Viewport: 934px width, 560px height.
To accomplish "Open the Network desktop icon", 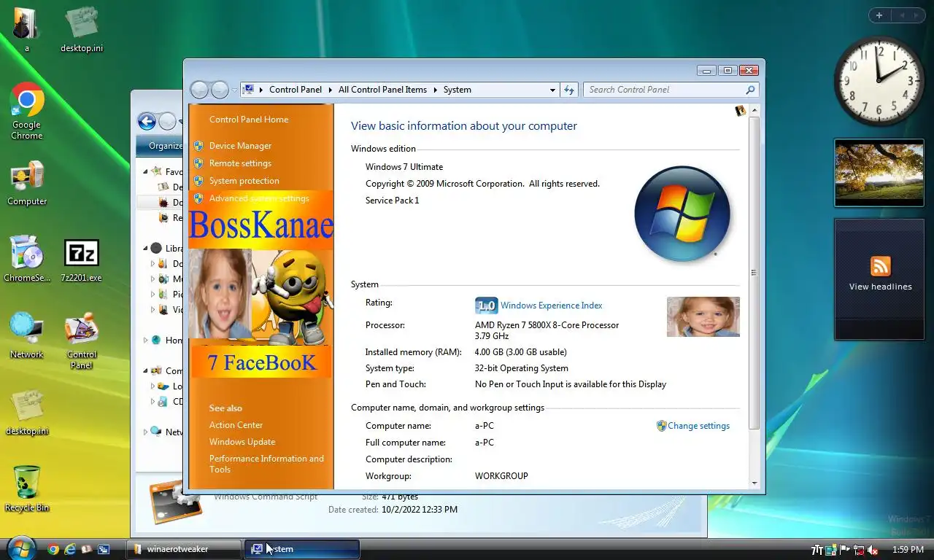I will [27, 335].
